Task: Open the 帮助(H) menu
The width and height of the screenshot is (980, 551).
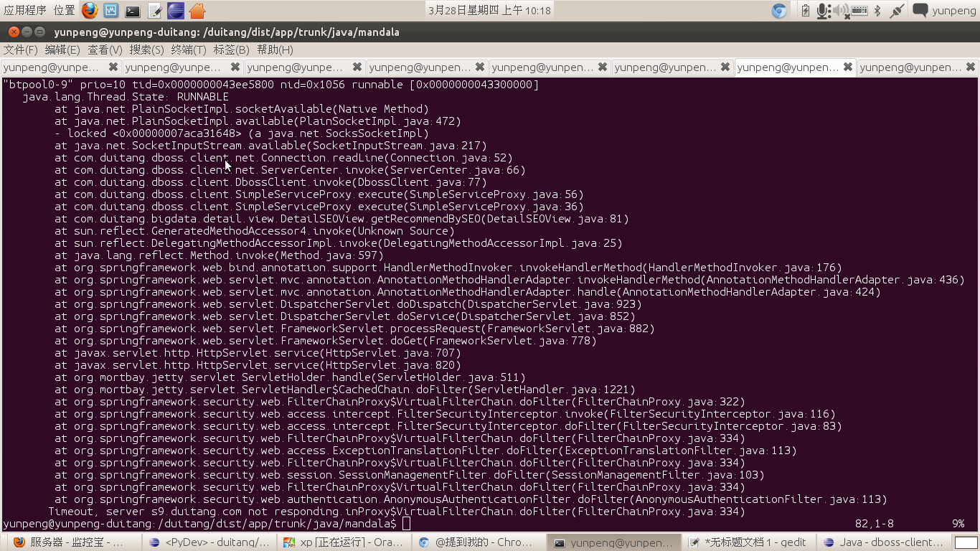Action: [x=275, y=50]
